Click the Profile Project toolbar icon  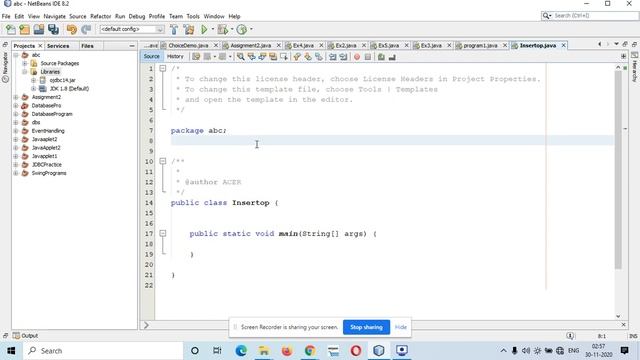coord(242,29)
